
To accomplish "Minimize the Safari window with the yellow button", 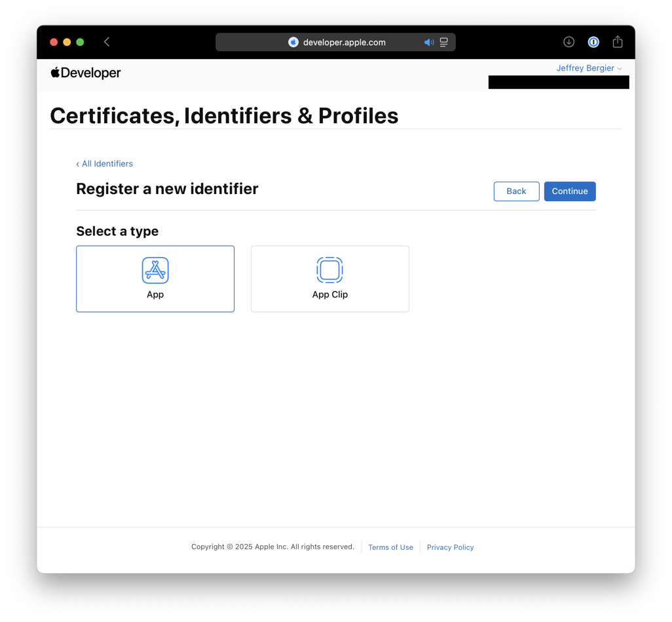I will [67, 42].
